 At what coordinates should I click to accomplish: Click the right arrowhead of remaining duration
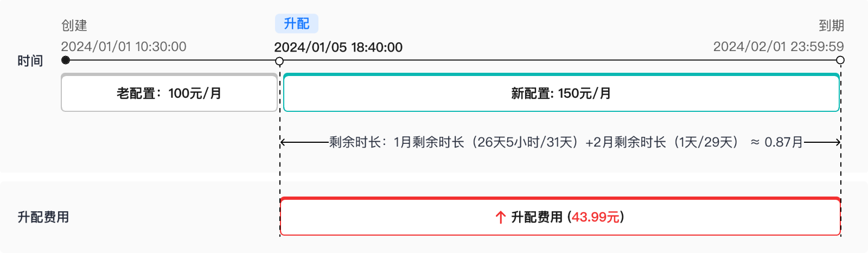point(838,143)
